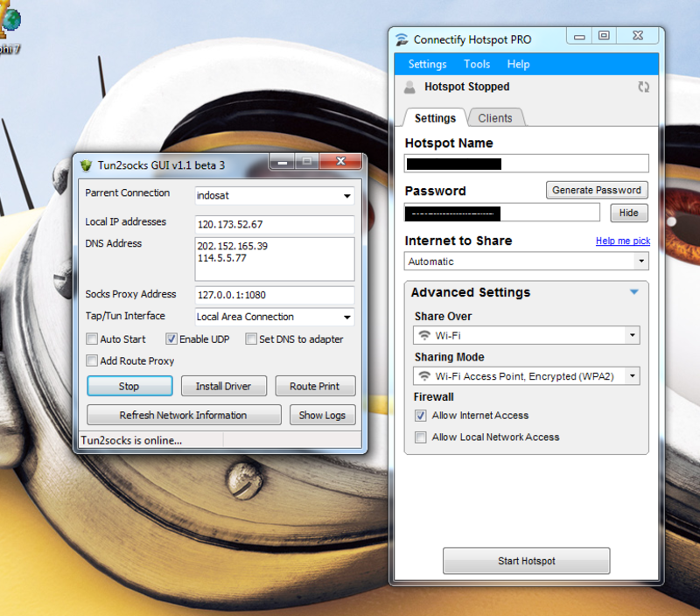Collapse the Advanced Settings section arrow
700x616 pixels.
633,292
